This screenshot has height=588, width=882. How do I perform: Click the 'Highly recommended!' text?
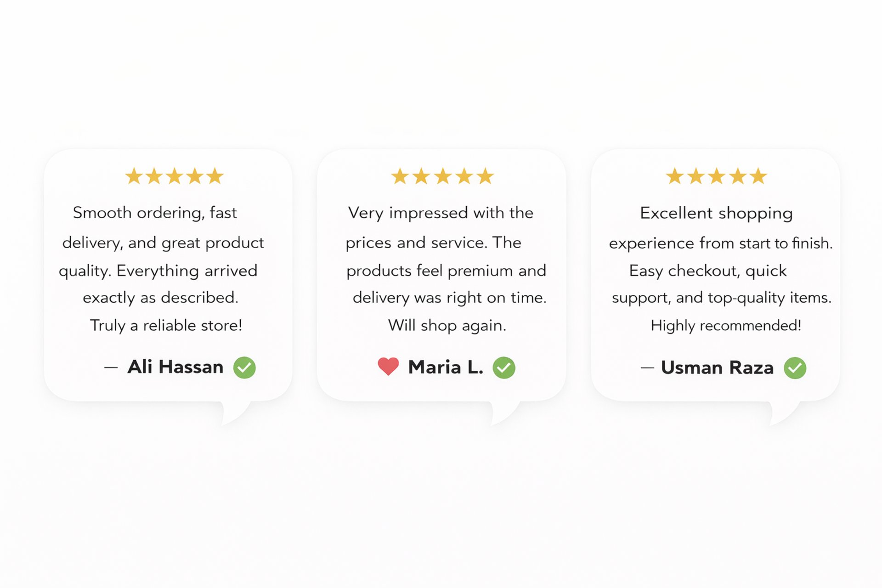click(x=726, y=326)
